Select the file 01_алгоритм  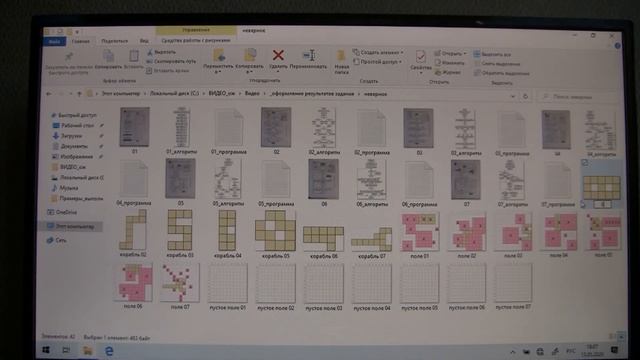(x=182, y=131)
